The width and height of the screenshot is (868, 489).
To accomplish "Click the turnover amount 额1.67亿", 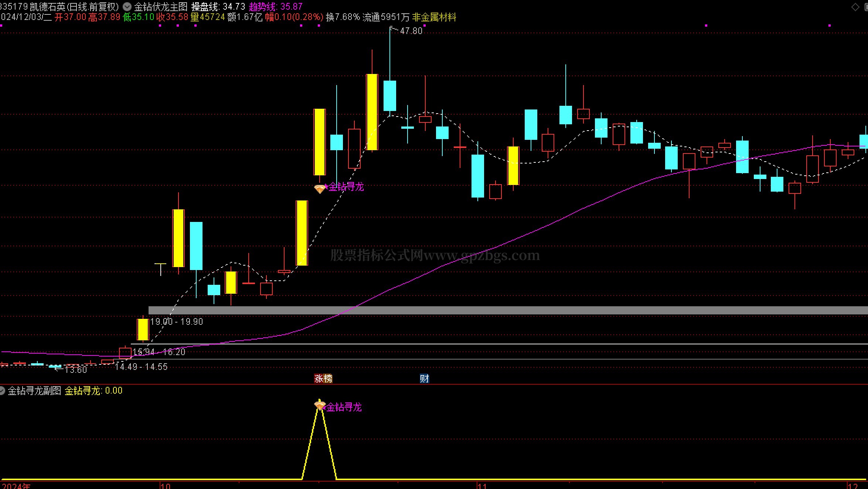I will click(245, 17).
